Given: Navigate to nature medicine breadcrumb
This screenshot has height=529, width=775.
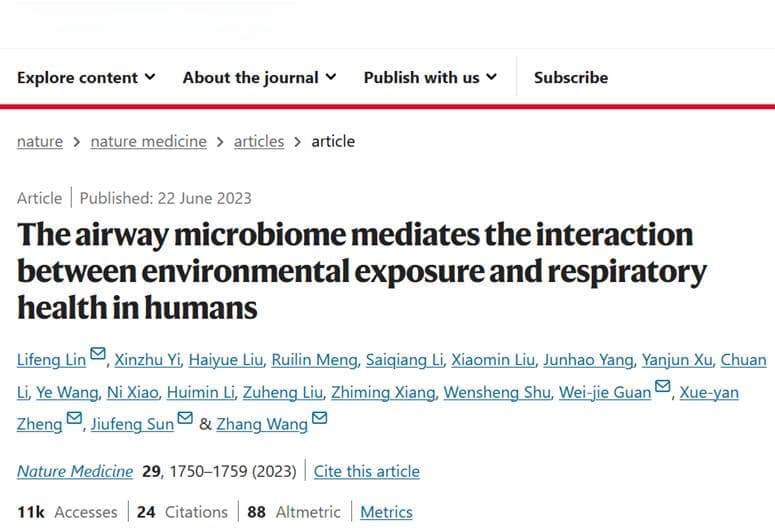Looking at the screenshot, I should click(x=148, y=141).
